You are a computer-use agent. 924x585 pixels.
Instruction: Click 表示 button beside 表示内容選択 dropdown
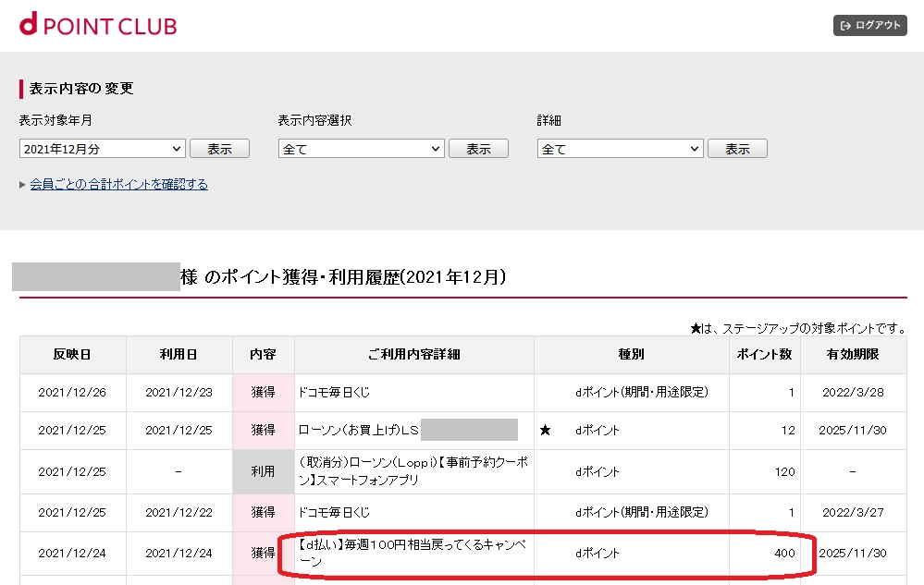click(478, 149)
